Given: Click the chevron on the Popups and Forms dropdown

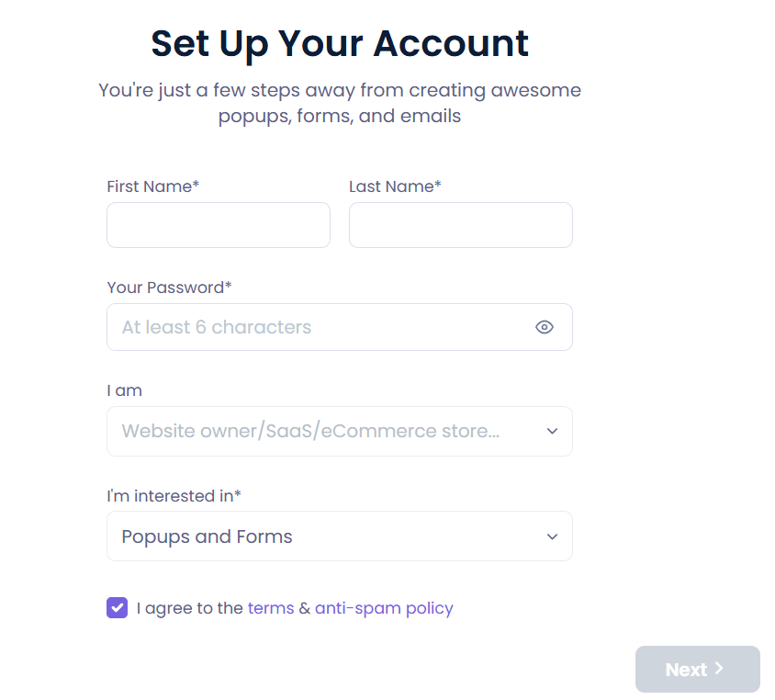Looking at the screenshot, I should (552, 536).
